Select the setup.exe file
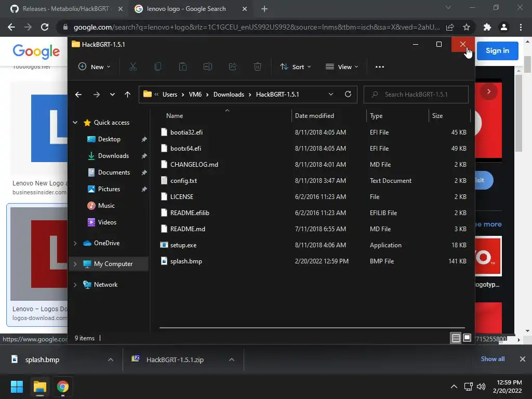 click(x=183, y=245)
